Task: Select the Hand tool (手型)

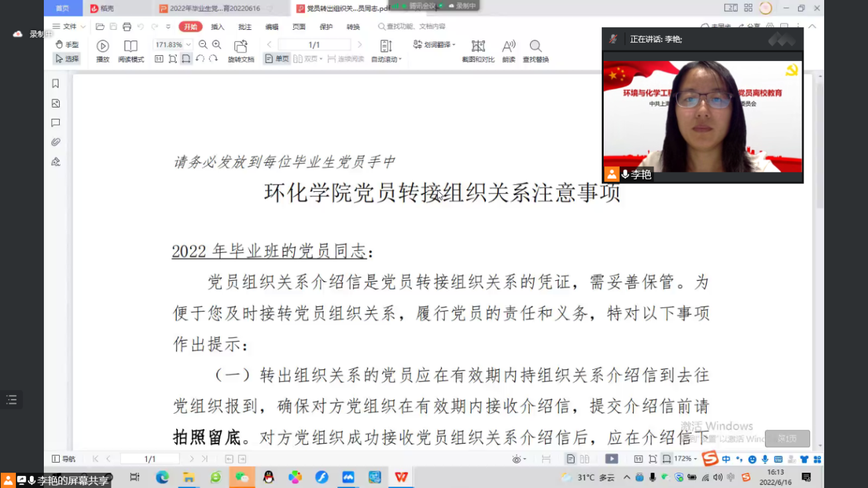Action: point(66,44)
